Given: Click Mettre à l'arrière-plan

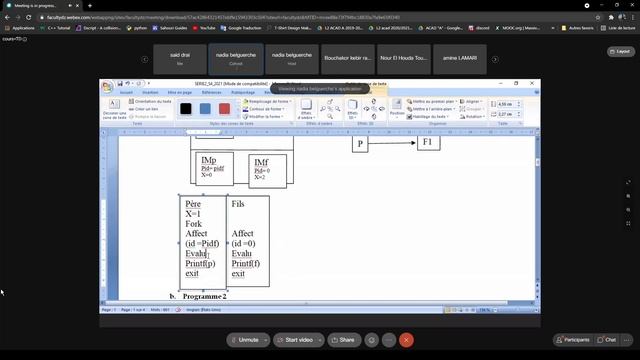Looking at the screenshot, I should pyautogui.click(x=431, y=109).
